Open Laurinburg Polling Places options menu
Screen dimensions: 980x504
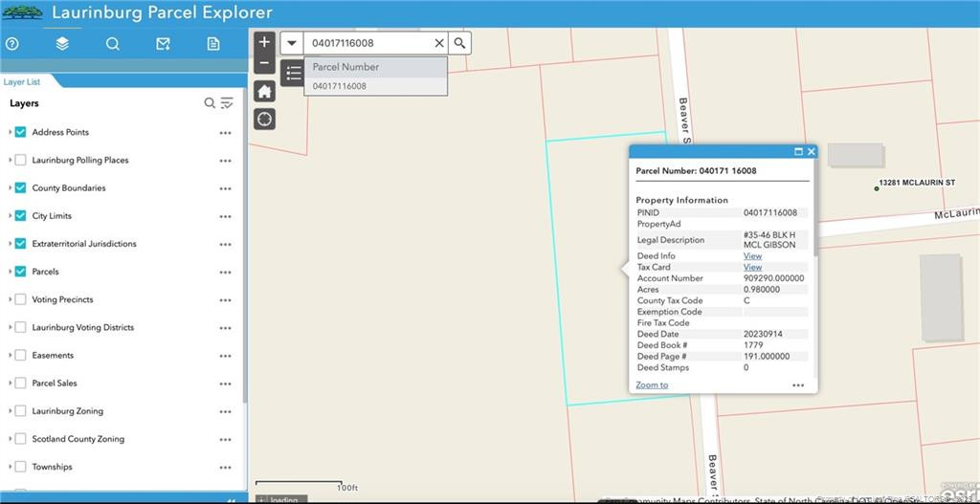tap(226, 161)
